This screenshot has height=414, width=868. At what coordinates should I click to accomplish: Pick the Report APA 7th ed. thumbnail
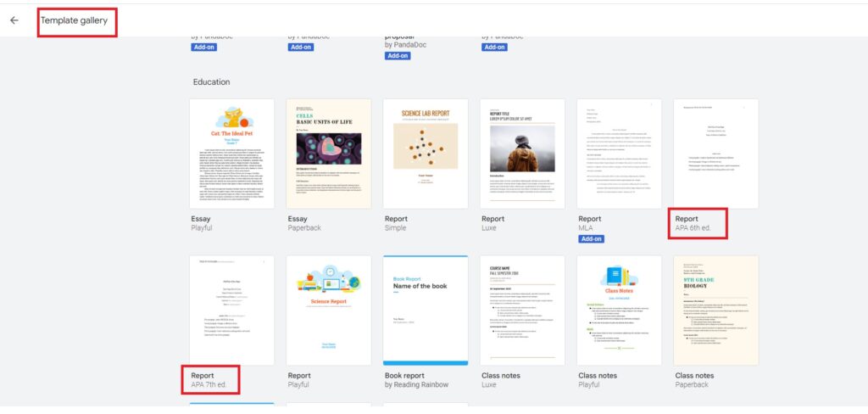click(232, 310)
